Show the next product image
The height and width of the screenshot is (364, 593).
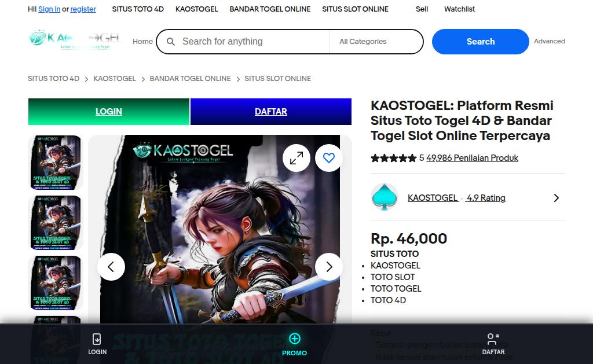pos(329,267)
